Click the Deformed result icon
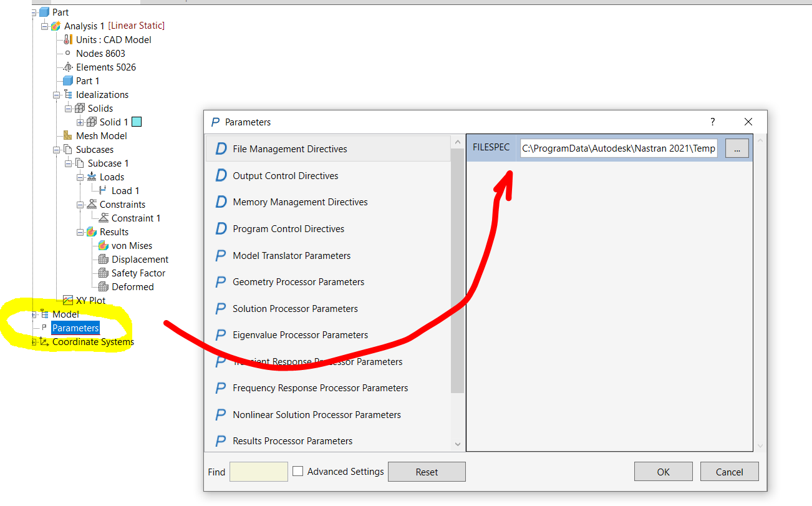Screen dimensions: 812x506 104,286
